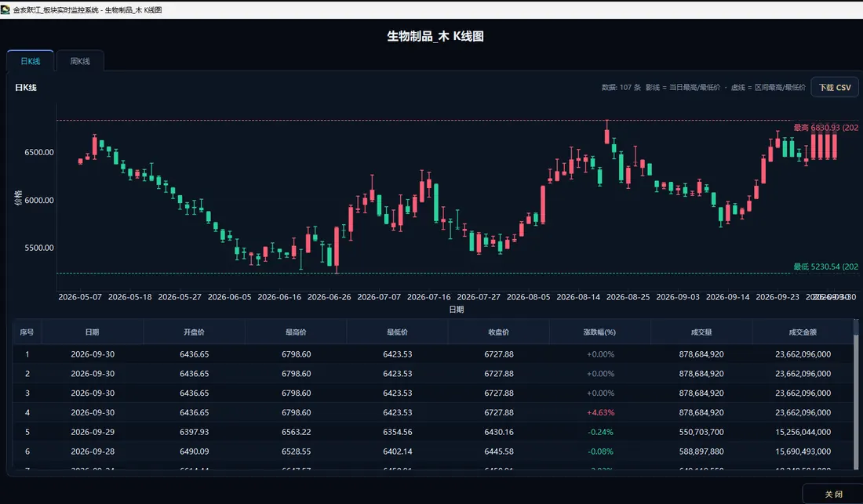Click the -0.24% change cell
Viewport: 863px width, 504px height.
tap(600, 432)
